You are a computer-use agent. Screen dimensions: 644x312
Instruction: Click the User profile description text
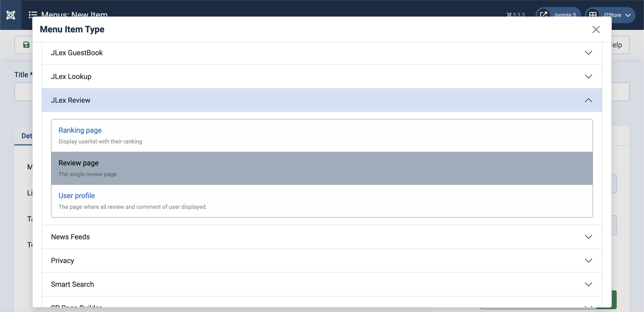pos(133,207)
